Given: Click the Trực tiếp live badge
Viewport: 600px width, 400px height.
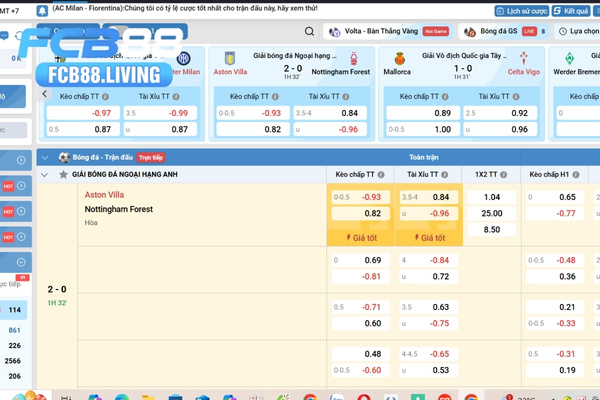Looking at the screenshot, I should [x=150, y=157].
